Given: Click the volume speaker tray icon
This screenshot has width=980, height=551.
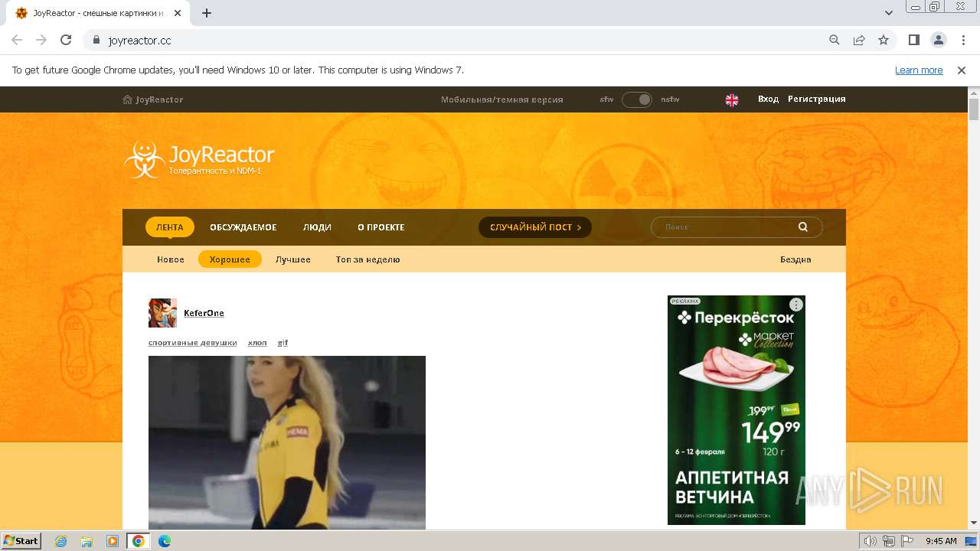Looking at the screenshot, I should [x=871, y=541].
